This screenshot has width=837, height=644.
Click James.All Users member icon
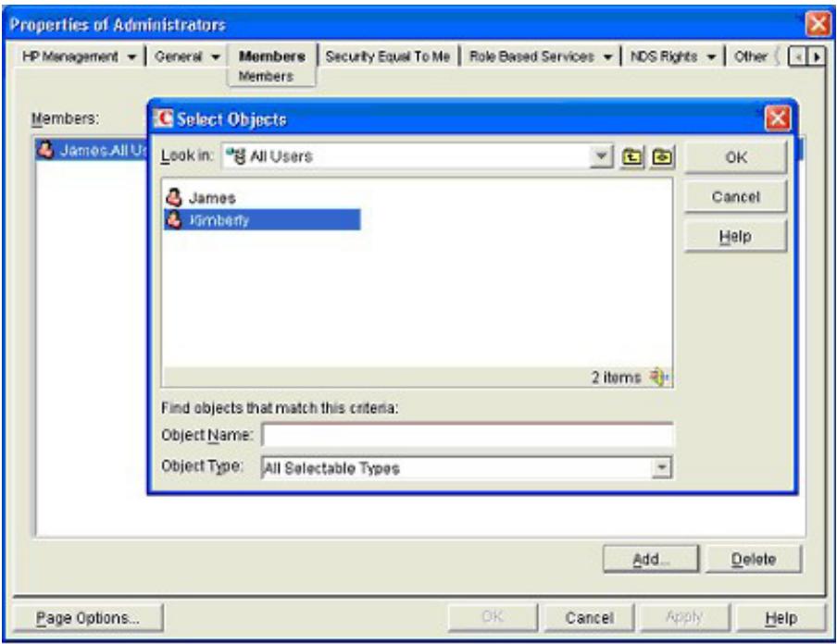point(46,149)
